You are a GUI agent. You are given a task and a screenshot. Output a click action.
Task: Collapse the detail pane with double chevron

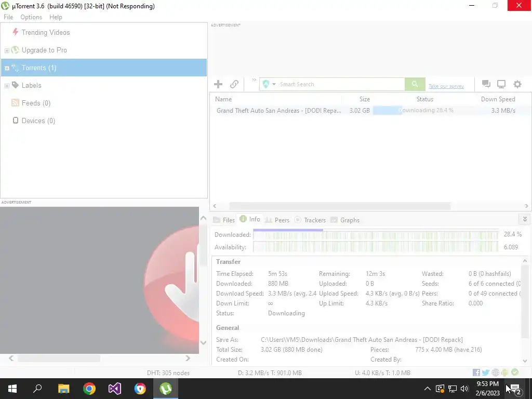pyautogui.click(x=525, y=219)
